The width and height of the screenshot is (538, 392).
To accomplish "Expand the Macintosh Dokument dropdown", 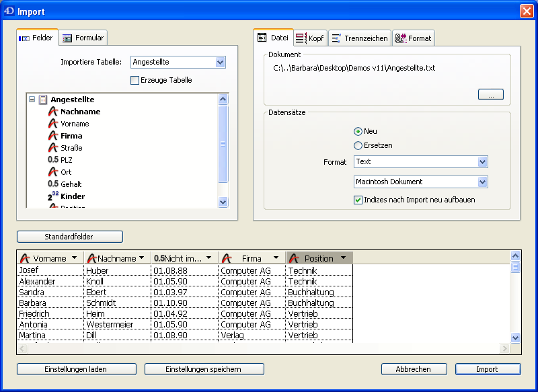I will click(482, 182).
